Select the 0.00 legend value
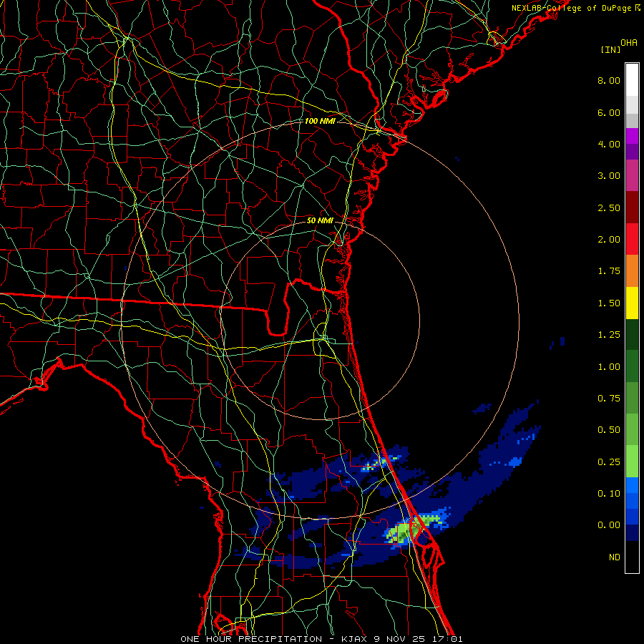The height and width of the screenshot is (644, 644). click(609, 525)
